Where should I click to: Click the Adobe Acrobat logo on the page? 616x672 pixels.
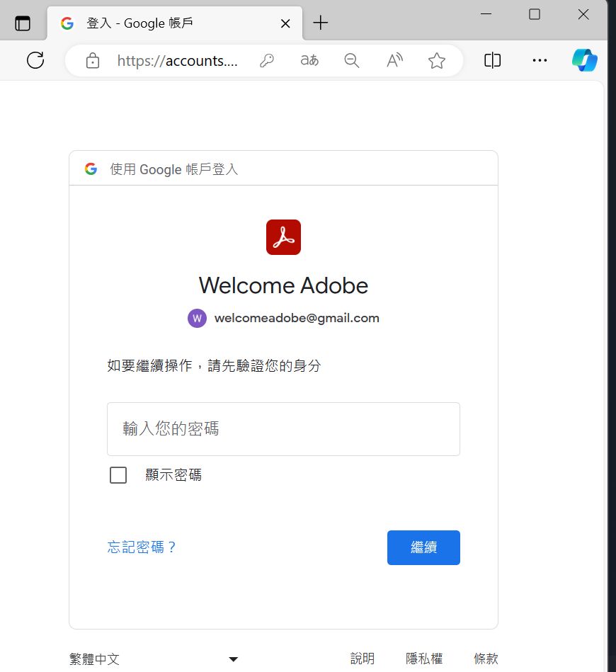pos(283,237)
